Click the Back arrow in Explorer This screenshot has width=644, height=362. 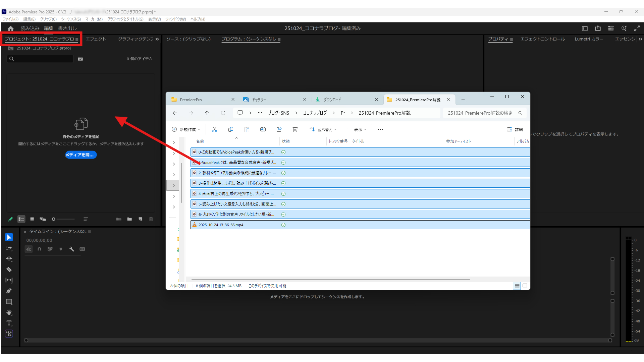(175, 113)
